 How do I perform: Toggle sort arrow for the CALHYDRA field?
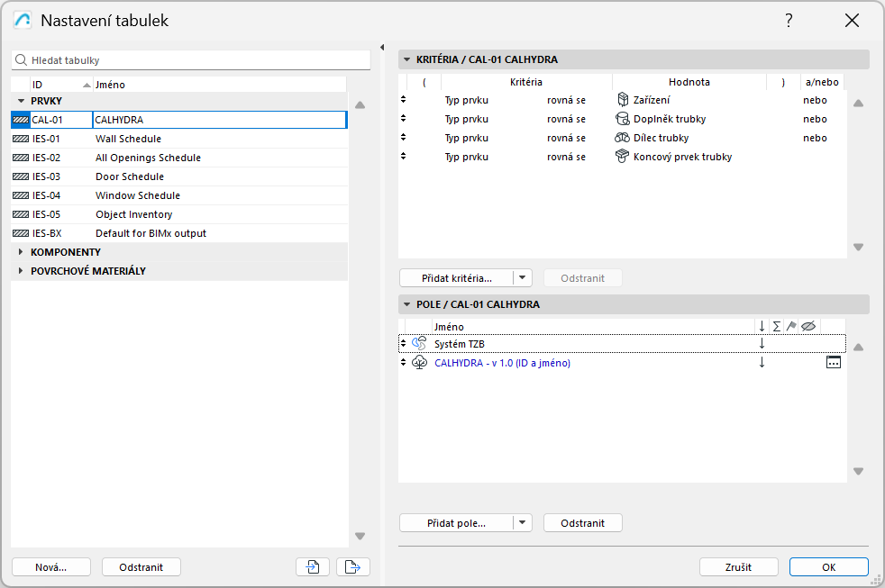tap(762, 363)
